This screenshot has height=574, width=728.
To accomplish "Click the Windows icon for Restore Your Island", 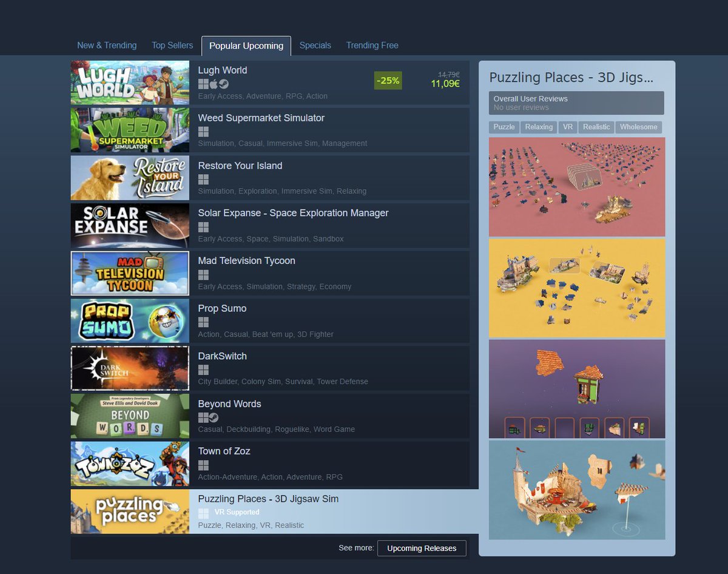I will (203, 179).
